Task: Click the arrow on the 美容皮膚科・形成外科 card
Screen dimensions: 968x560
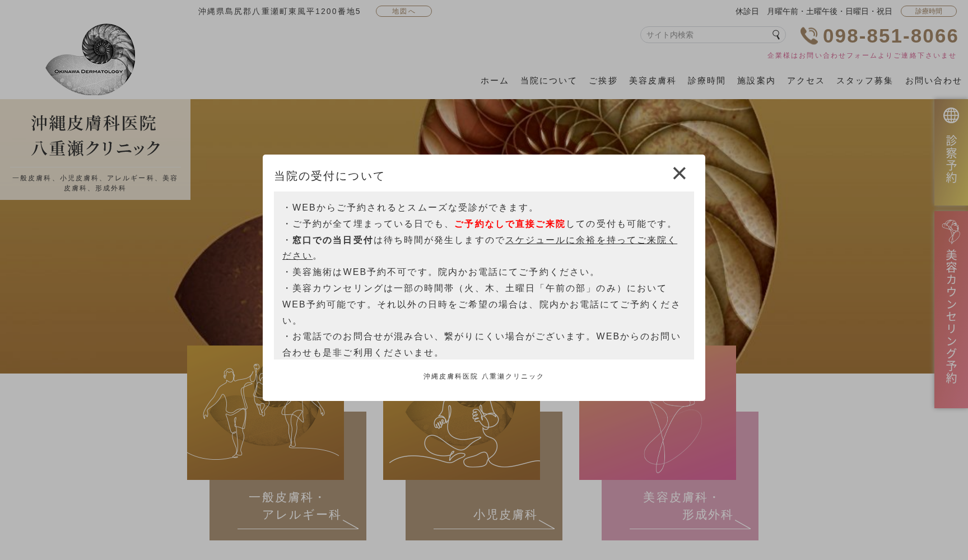Action: [742, 525]
